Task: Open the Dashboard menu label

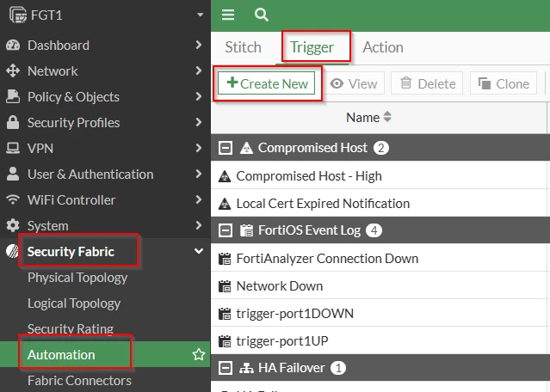Action: click(x=59, y=46)
